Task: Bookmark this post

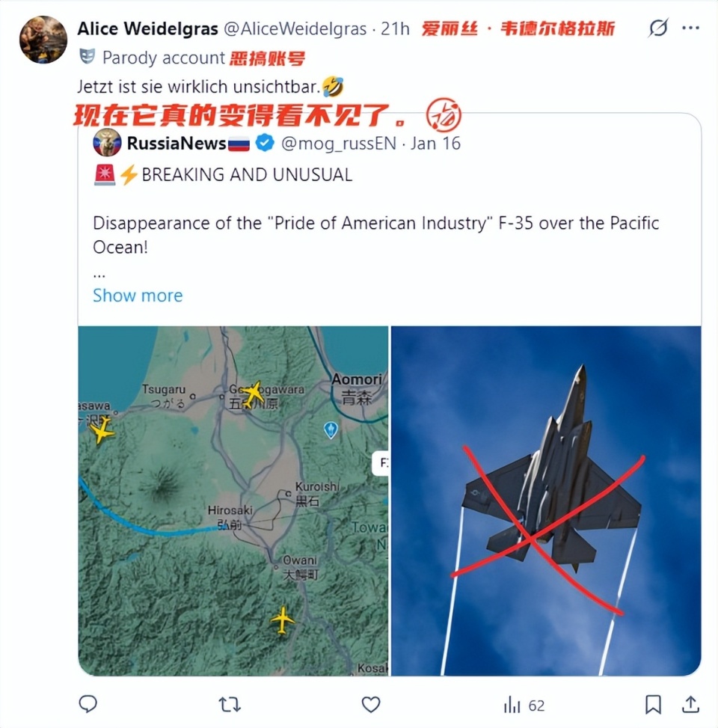Action: (653, 704)
